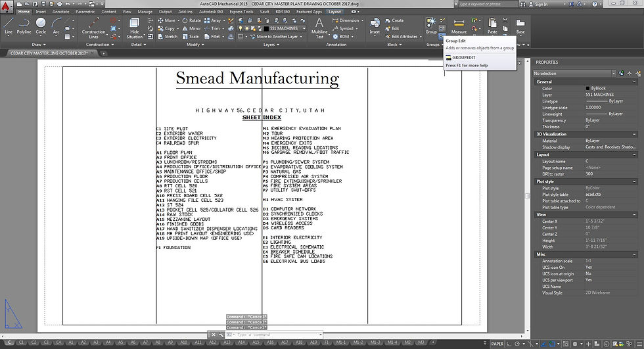Switch to the Output ribbon tab
This screenshot has height=349, width=644.
pyautogui.click(x=165, y=11)
